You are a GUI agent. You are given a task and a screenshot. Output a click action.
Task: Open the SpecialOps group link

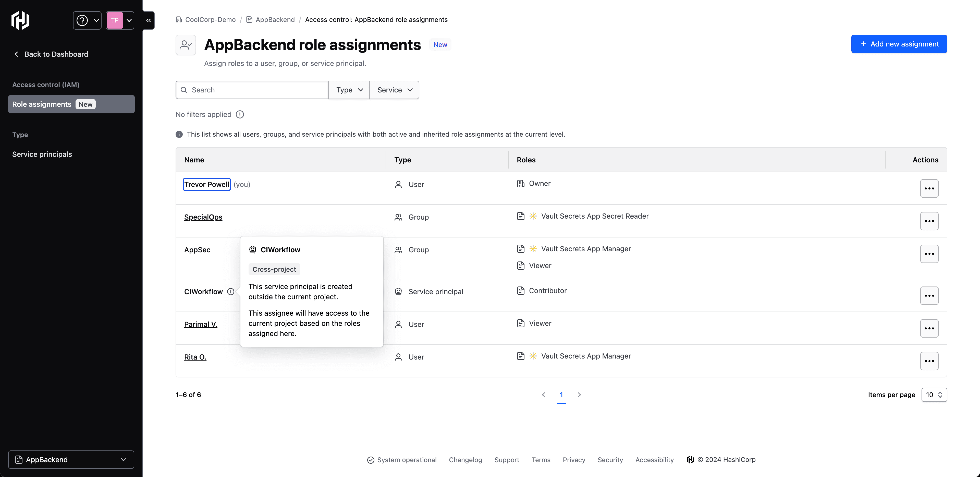203,217
